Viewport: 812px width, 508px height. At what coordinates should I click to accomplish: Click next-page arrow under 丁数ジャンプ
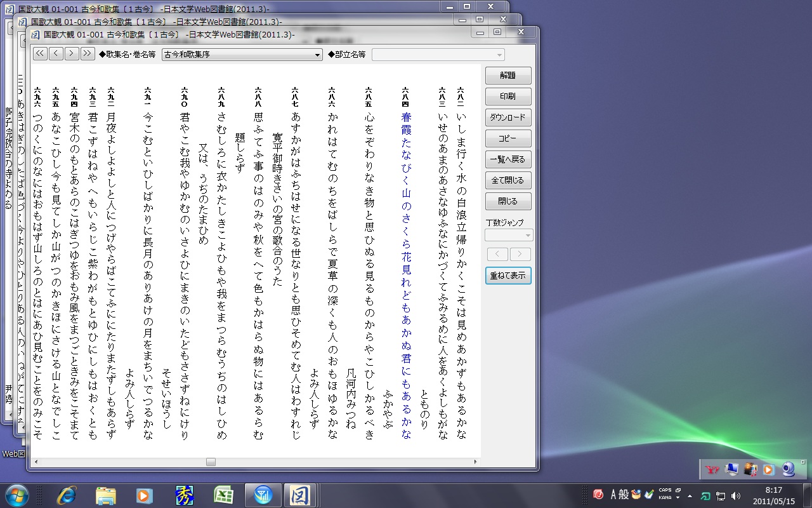click(520, 254)
